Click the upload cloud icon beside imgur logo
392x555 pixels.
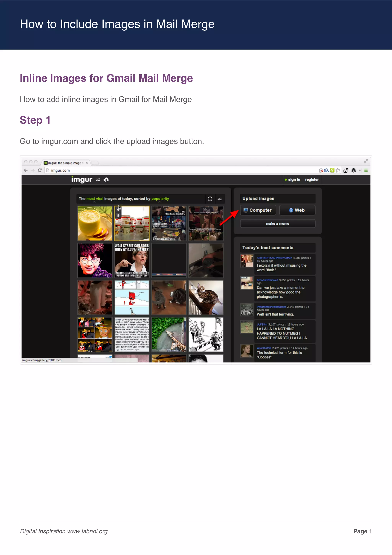pos(106,180)
